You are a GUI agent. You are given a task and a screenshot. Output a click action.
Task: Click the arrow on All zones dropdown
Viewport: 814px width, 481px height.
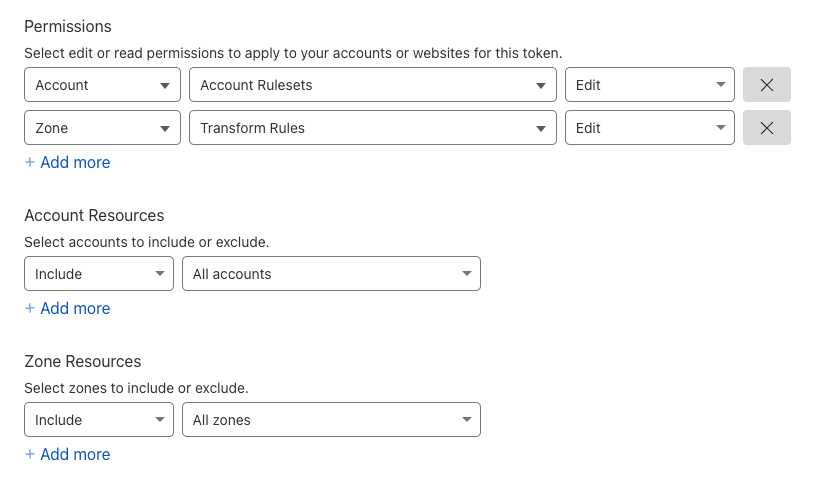click(466, 421)
